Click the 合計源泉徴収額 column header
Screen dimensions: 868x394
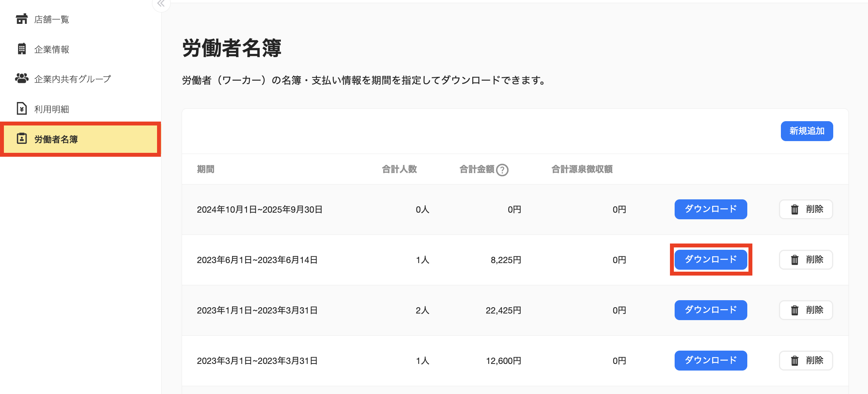point(582,169)
